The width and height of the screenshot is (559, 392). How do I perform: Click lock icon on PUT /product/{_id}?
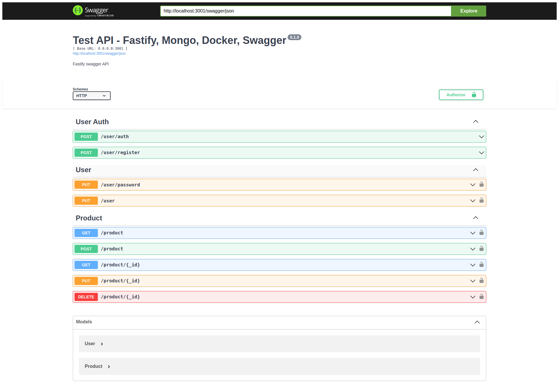tap(481, 281)
